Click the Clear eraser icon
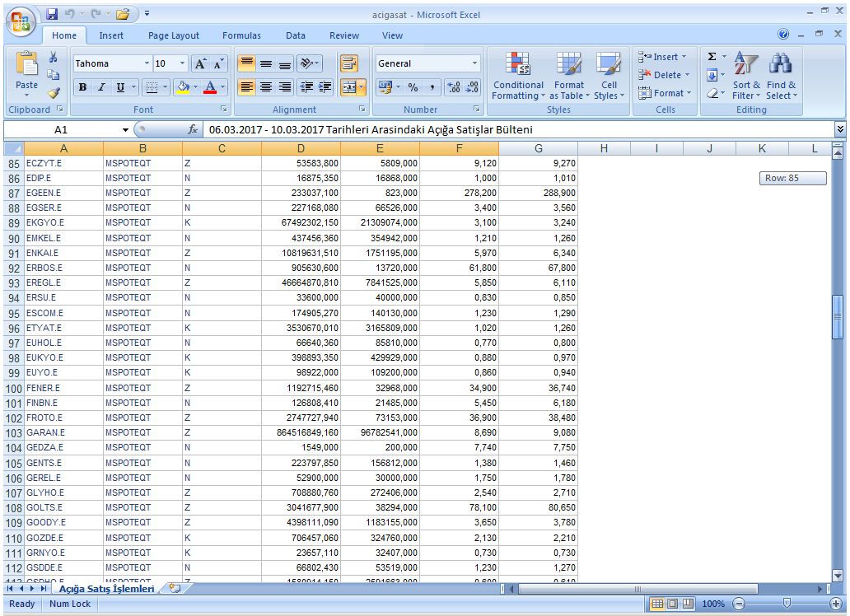 point(712,93)
